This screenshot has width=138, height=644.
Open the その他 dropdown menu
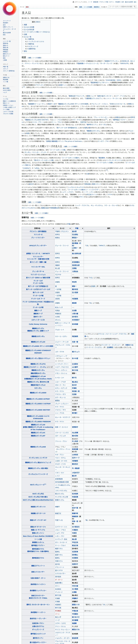coord(104,7)
